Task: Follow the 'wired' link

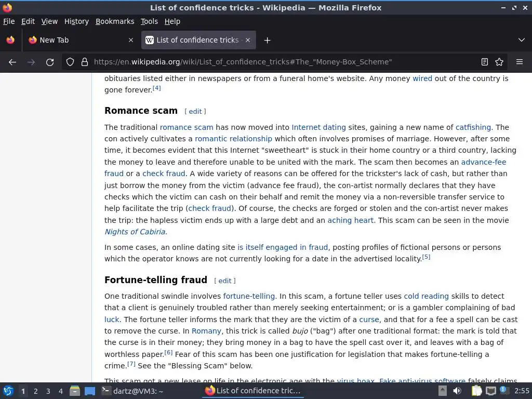Action: pos(422,79)
